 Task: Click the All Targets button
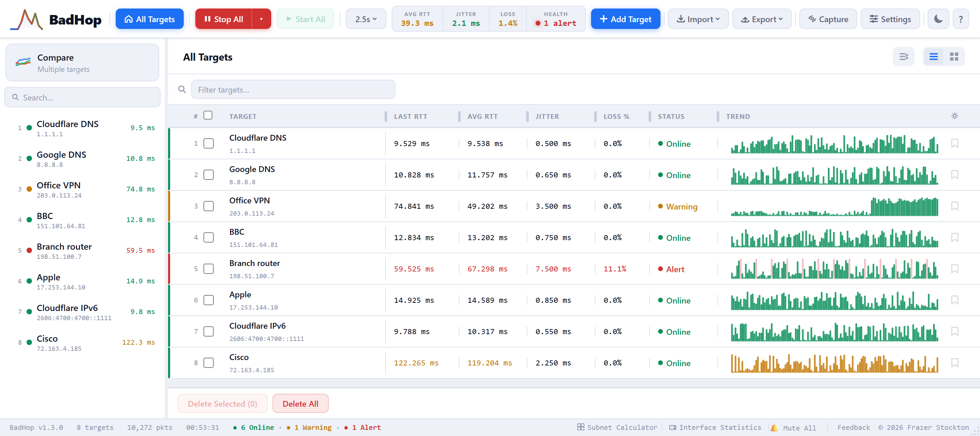149,19
